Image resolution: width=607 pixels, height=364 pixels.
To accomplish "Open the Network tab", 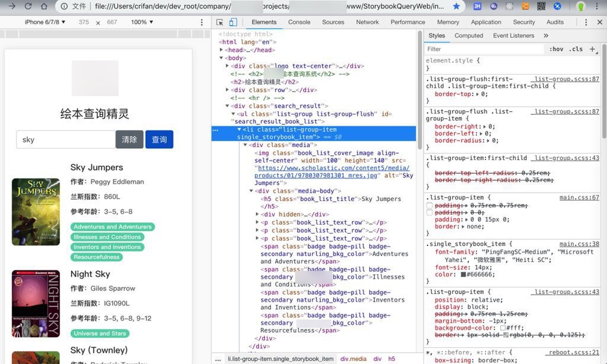I will tap(368, 22).
